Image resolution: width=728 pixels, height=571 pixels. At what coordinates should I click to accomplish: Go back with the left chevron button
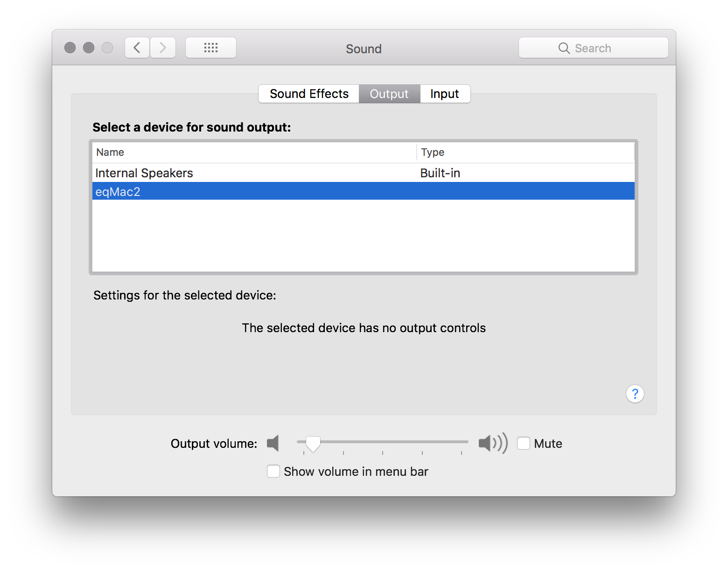(137, 48)
